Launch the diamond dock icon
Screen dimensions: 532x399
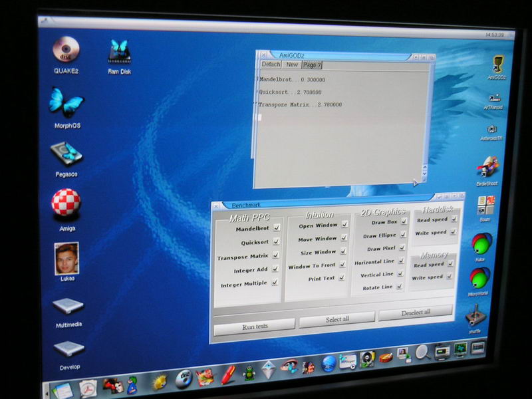pos(269,370)
